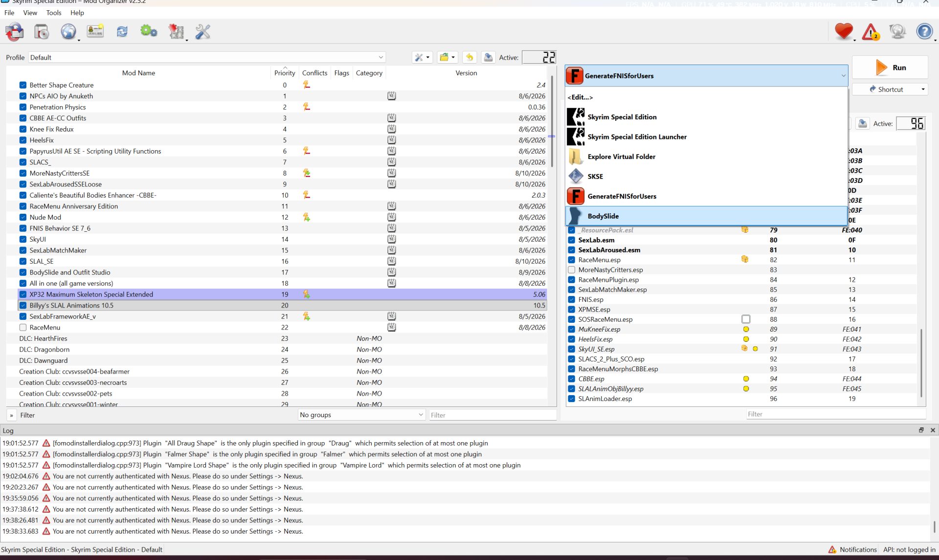Viewport: 939px width, 560px height.
Task: Select Skyrim Special Edition in executable list
Action: pyautogui.click(x=706, y=117)
